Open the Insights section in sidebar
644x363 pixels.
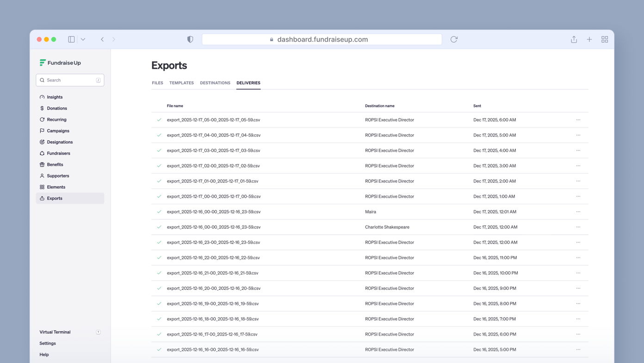(55, 97)
